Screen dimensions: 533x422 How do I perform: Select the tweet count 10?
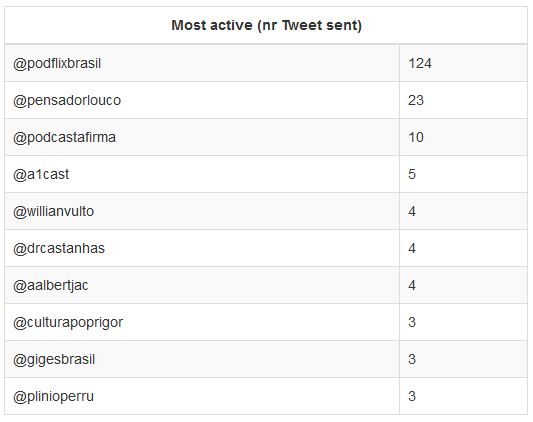pyautogui.click(x=416, y=137)
